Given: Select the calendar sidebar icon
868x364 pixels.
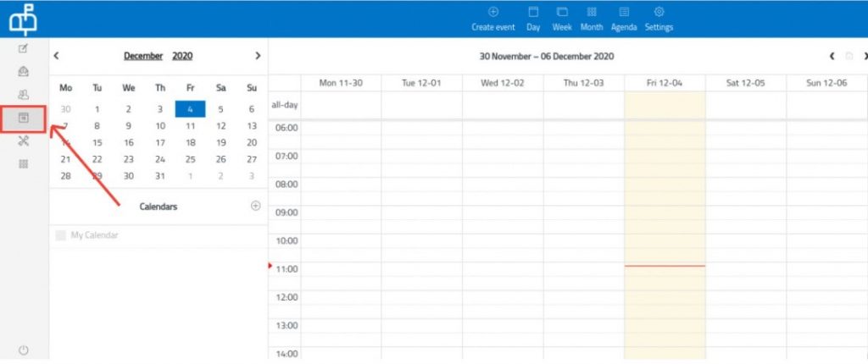Looking at the screenshot, I should point(24,119).
